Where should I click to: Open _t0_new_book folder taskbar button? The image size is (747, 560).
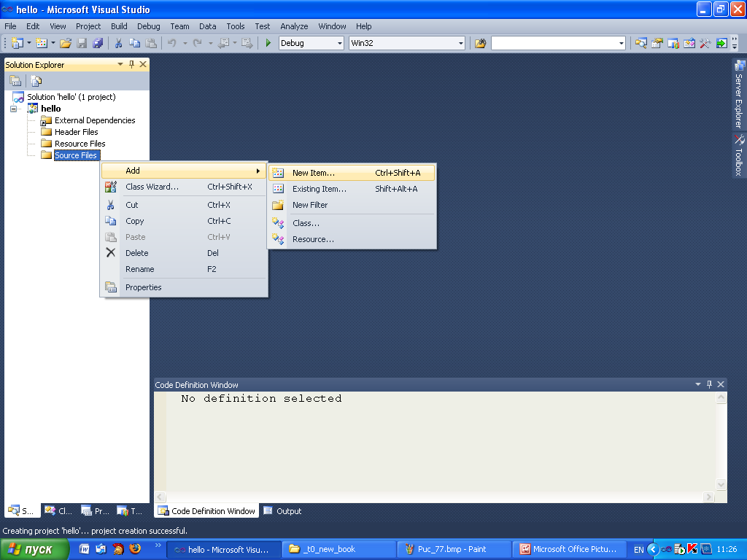point(338,549)
